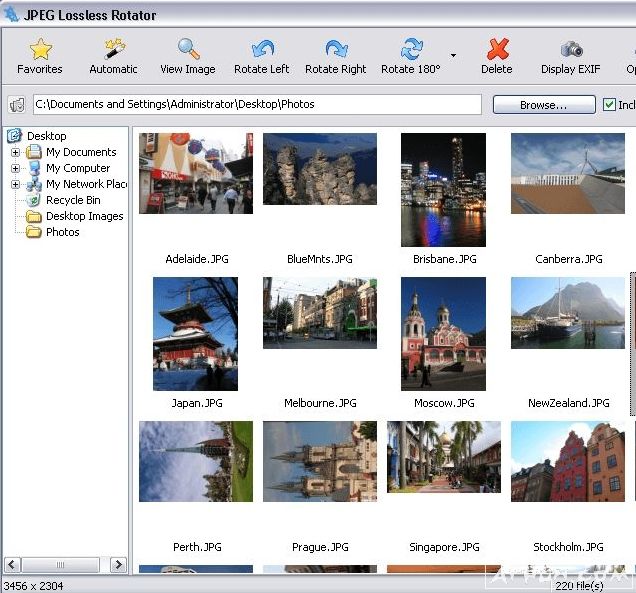Select Stockholm.JPG thumbnail

pyautogui.click(x=568, y=461)
